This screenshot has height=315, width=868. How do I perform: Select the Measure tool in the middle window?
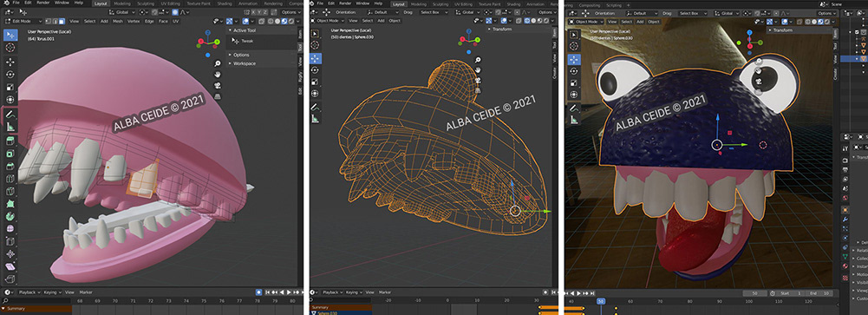315,119
